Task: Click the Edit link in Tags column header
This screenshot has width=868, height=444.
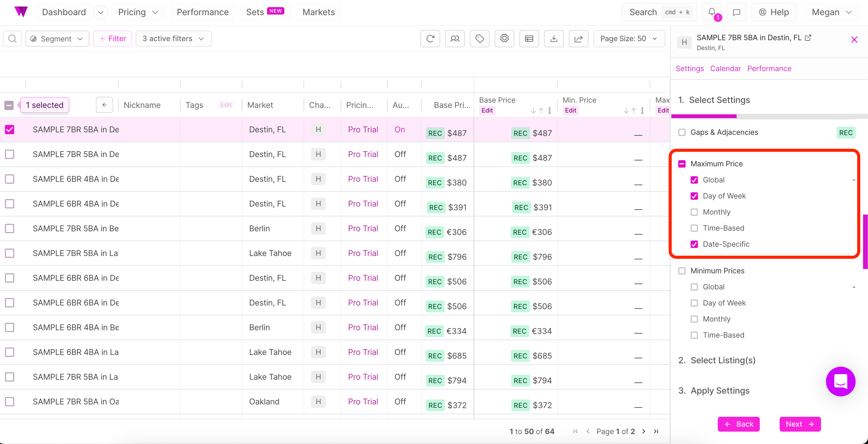Action: point(226,105)
